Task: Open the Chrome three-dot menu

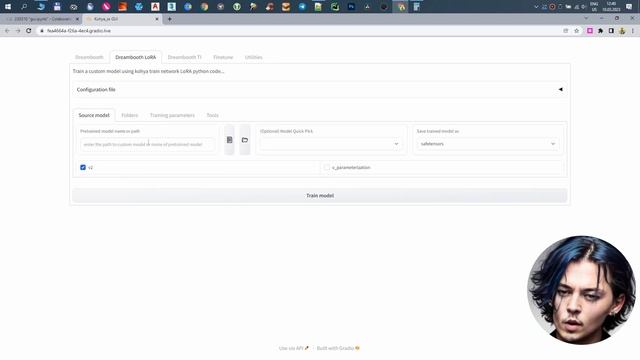Action: [x=633, y=31]
